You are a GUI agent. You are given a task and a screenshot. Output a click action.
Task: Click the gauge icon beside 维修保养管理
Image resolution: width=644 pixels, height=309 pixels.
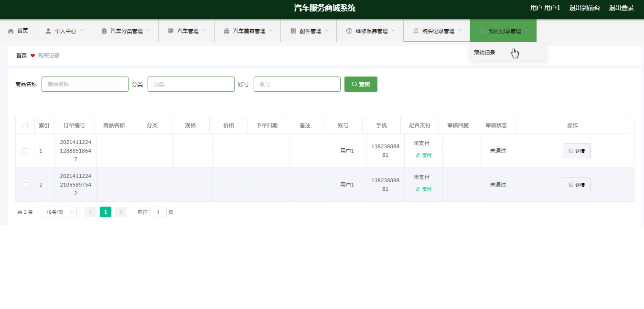(x=349, y=31)
